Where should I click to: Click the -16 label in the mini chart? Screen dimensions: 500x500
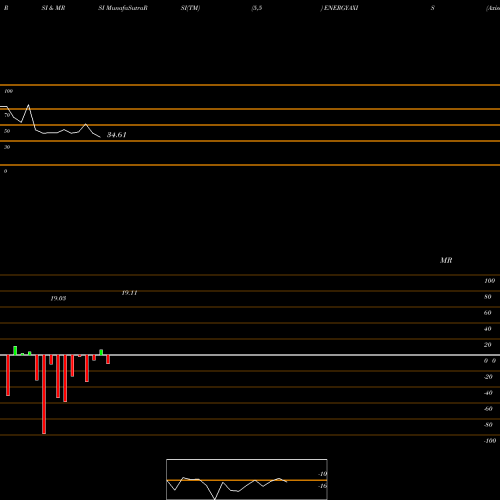(x=323, y=486)
